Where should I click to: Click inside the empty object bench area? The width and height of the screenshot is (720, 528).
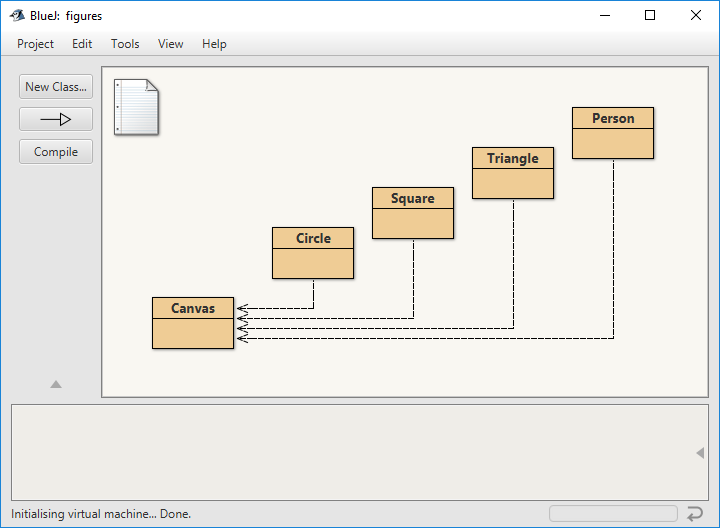point(350,452)
